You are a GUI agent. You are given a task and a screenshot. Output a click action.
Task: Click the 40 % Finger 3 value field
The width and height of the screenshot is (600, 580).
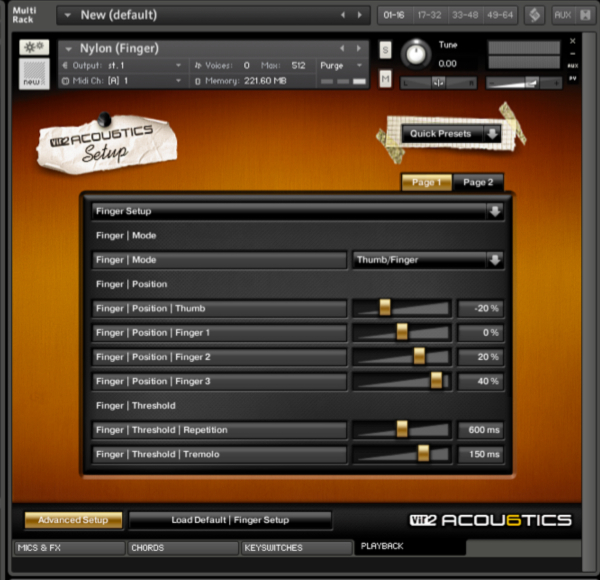481,381
